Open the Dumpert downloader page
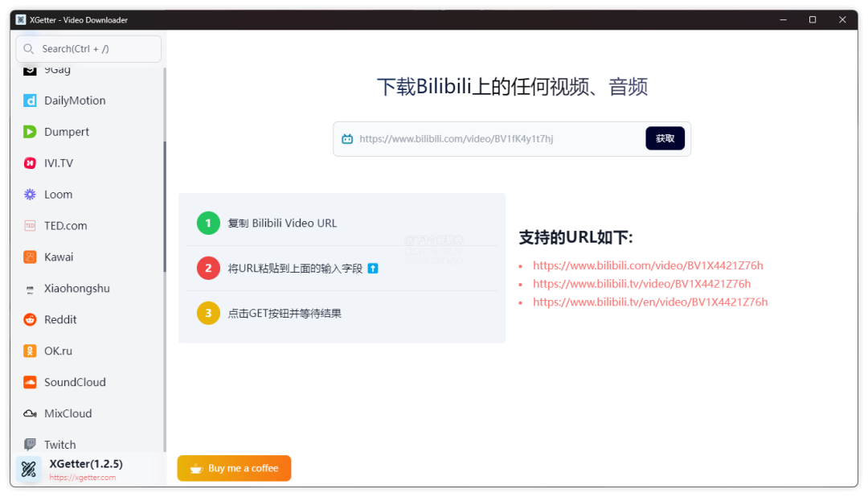868x497 pixels. (x=88, y=132)
